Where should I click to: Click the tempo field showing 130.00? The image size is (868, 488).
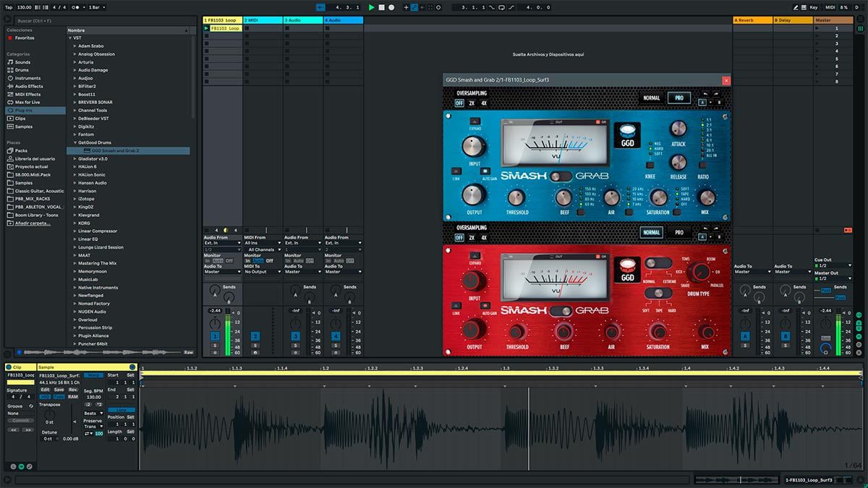click(24, 7)
